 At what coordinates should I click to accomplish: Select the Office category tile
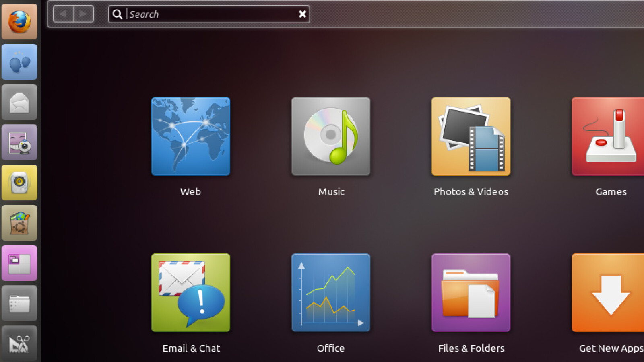pyautogui.click(x=331, y=293)
